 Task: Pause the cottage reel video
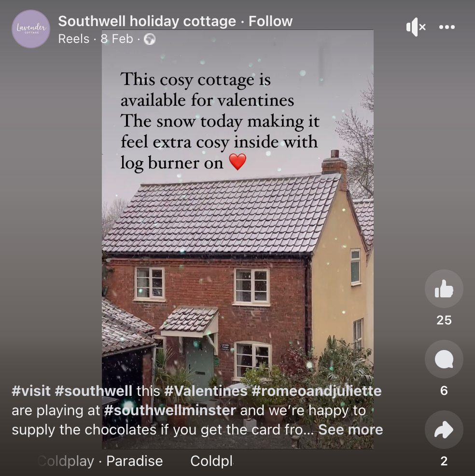[237, 239]
